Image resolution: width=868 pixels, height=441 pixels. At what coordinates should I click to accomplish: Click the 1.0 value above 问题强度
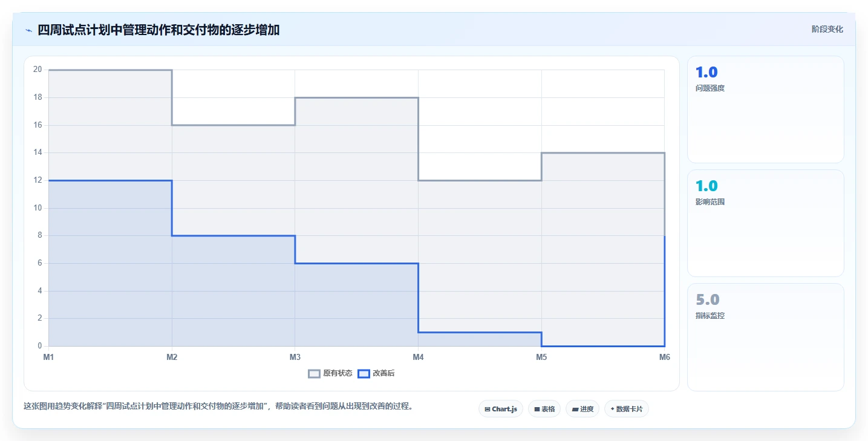pos(706,73)
